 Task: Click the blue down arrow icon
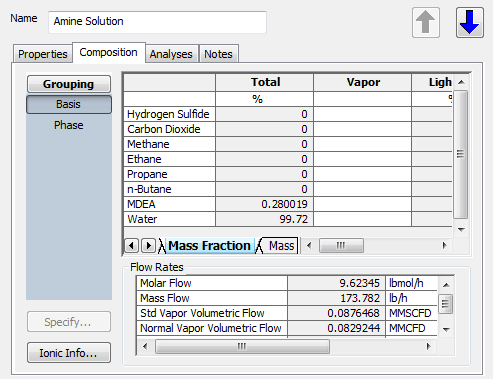point(469,22)
